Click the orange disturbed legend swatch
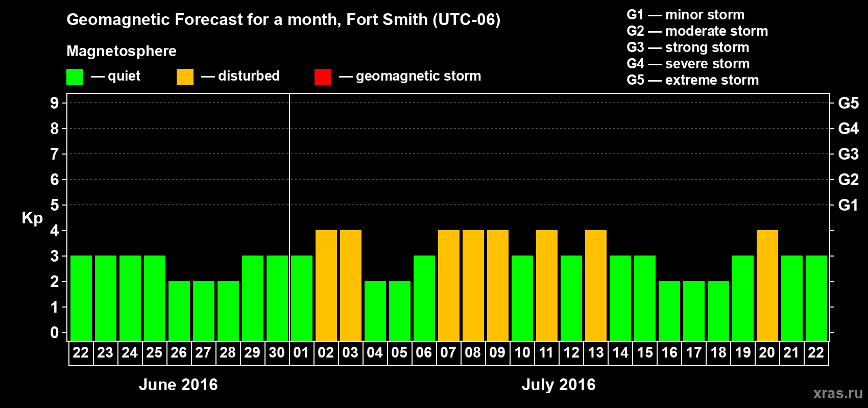 (x=185, y=77)
